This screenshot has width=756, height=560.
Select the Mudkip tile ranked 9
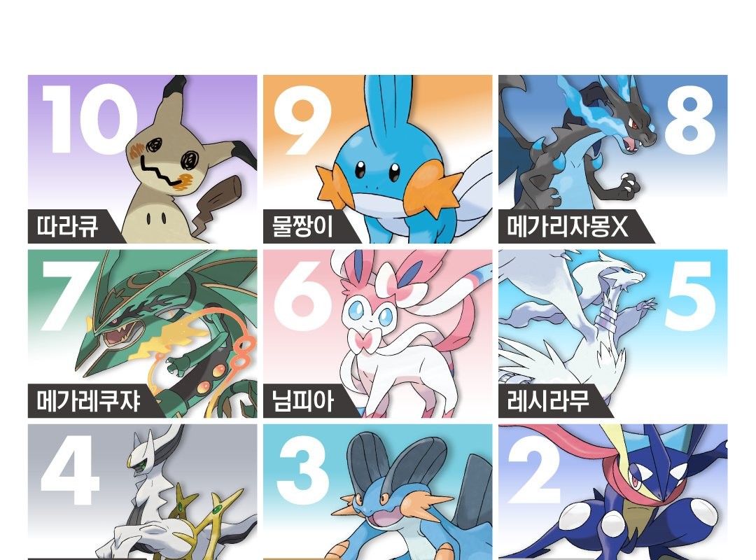pyautogui.click(x=377, y=159)
